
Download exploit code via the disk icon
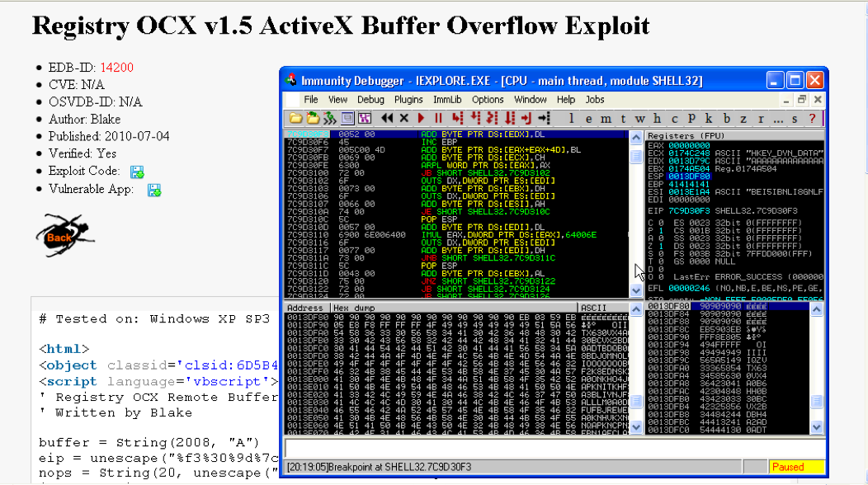point(137,172)
